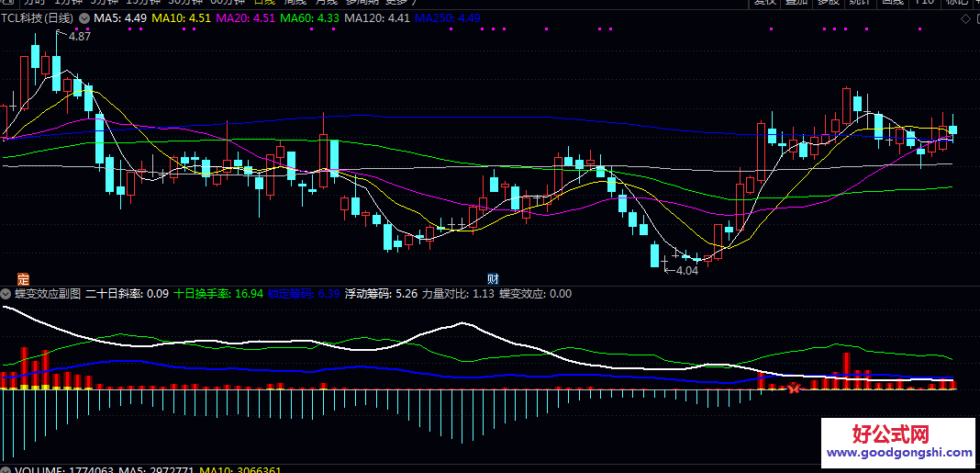Click the orange 定 marker icon

click(x=24, y=278)
